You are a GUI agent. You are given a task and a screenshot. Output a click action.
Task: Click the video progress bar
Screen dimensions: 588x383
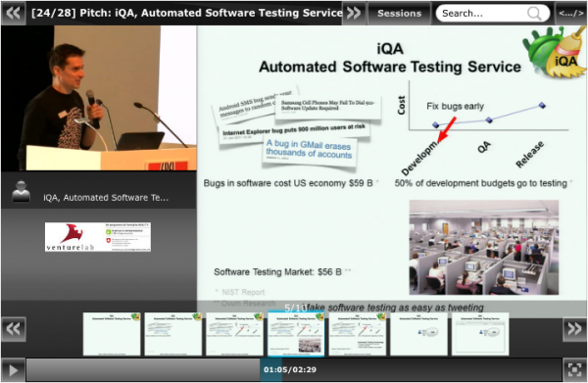[x=294, y=370]
